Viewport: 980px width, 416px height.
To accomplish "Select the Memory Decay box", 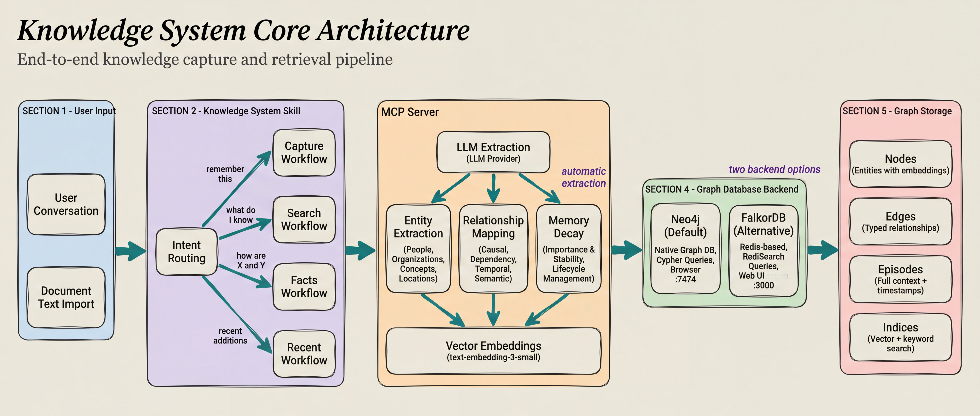I will coord(568,249).
